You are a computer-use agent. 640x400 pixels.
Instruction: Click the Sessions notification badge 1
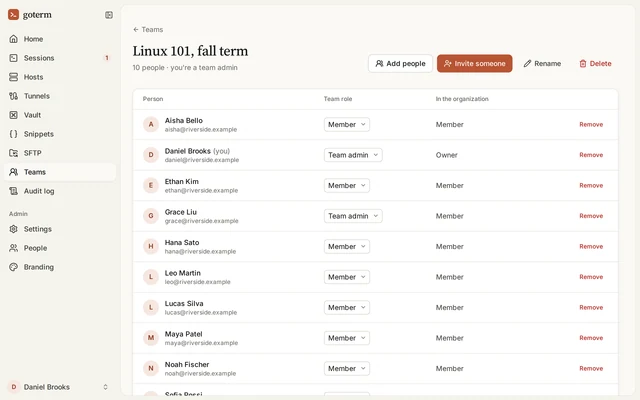pyautogui.click(x=107, y=58)
